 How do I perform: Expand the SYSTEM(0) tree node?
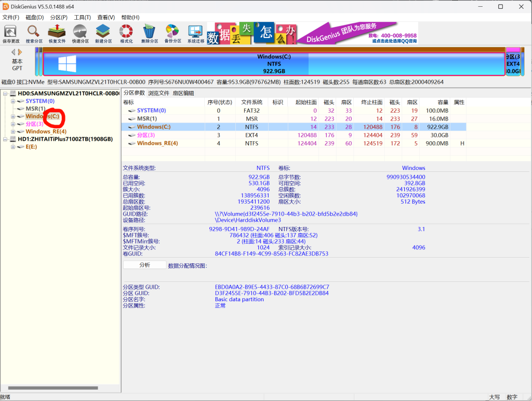(x=13, y=101)
